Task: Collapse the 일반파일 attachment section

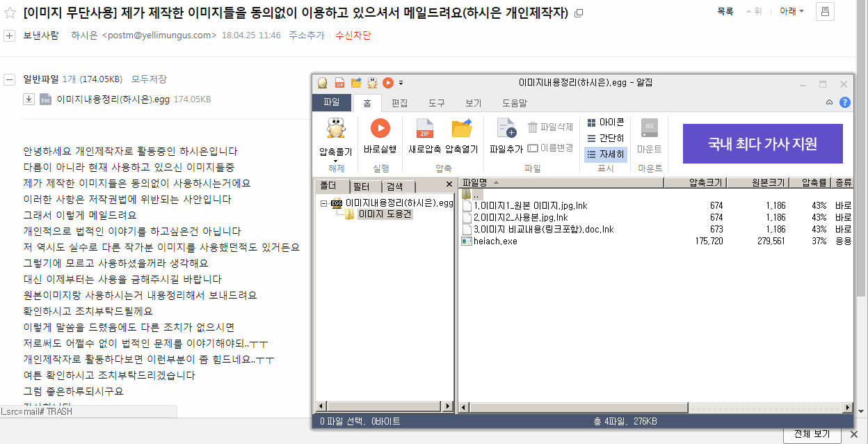Action: coord(10,79)
